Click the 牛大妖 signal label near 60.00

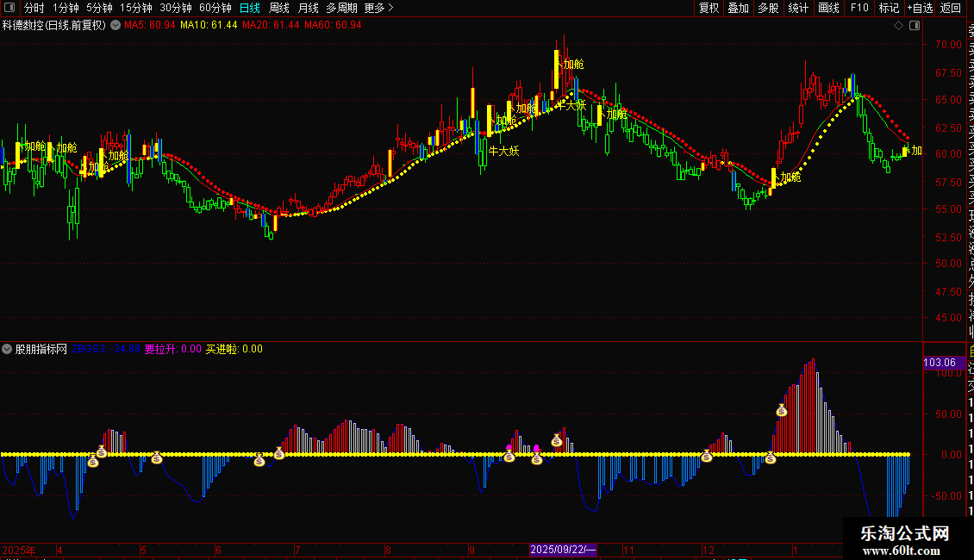point(503,151)
